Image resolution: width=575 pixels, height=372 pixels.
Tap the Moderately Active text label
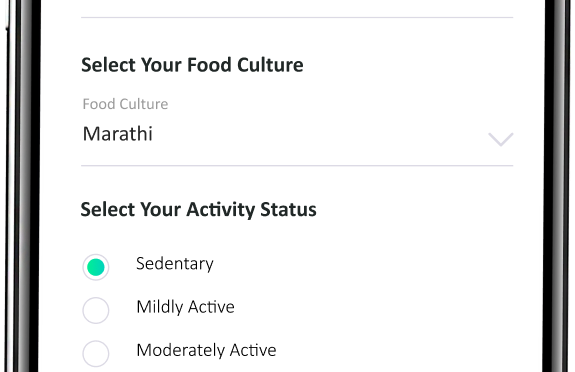[206, 350]
